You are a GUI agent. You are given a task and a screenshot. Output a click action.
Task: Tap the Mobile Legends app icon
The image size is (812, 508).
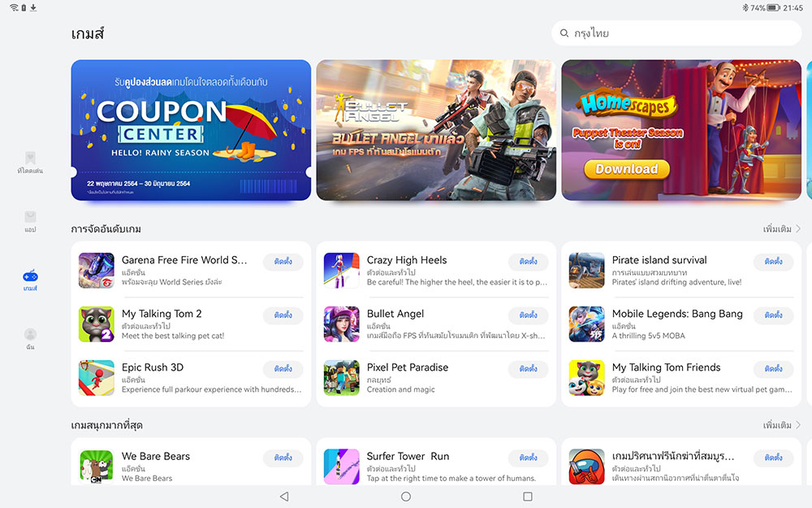tap(586, 324)
